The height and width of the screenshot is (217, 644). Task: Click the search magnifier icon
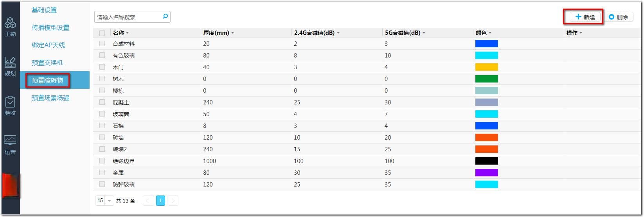tap(165, 16)
